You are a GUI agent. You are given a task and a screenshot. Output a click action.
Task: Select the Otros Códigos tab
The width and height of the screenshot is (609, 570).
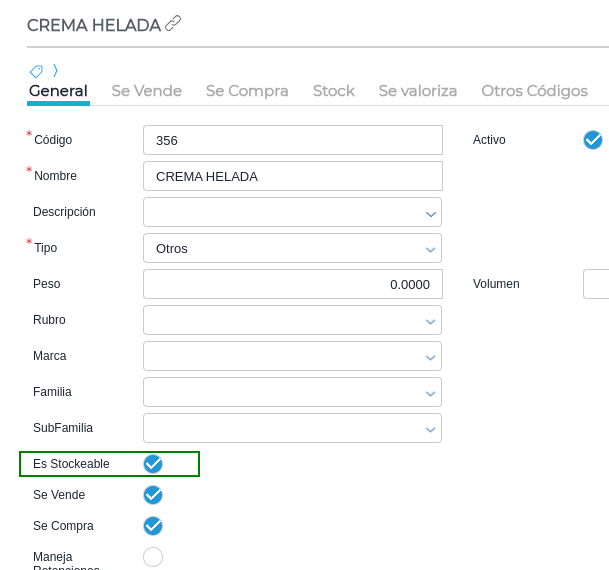point(534,91)
